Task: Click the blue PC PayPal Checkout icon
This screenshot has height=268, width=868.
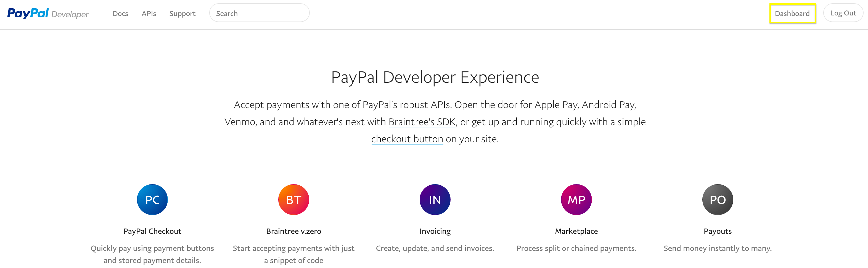Action: click(152, 200)
